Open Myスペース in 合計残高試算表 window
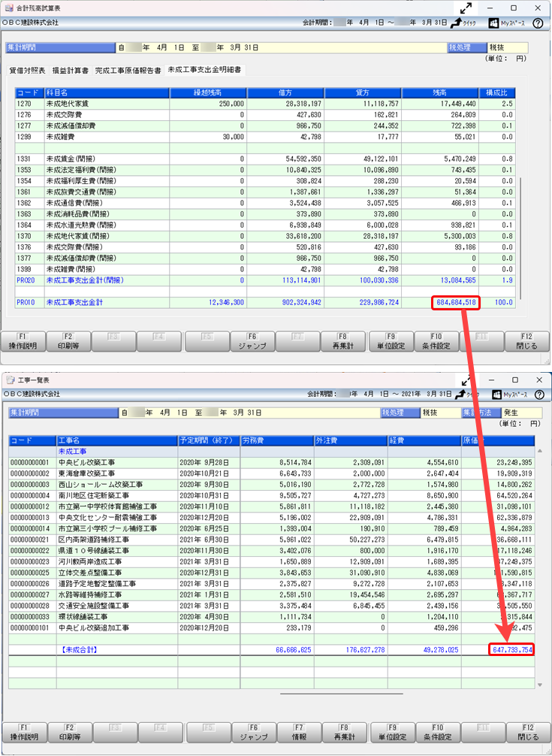Screen dimensions: 552x756 point(507,23)
